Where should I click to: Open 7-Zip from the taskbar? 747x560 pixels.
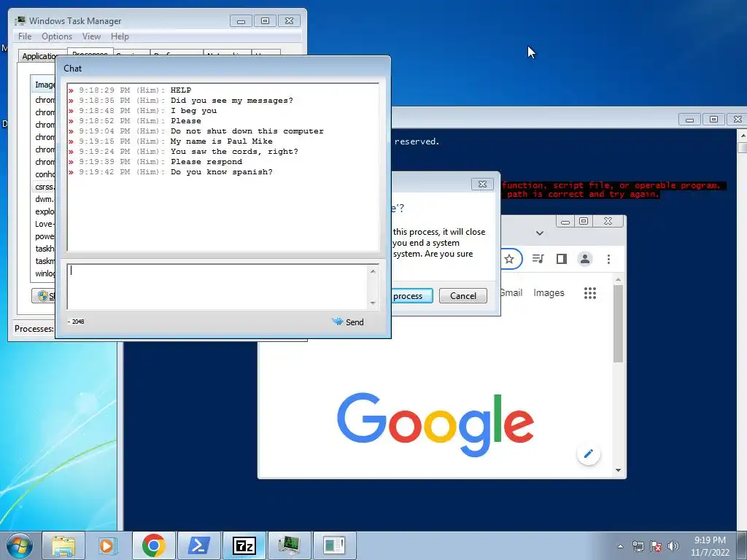pos(244,545)
